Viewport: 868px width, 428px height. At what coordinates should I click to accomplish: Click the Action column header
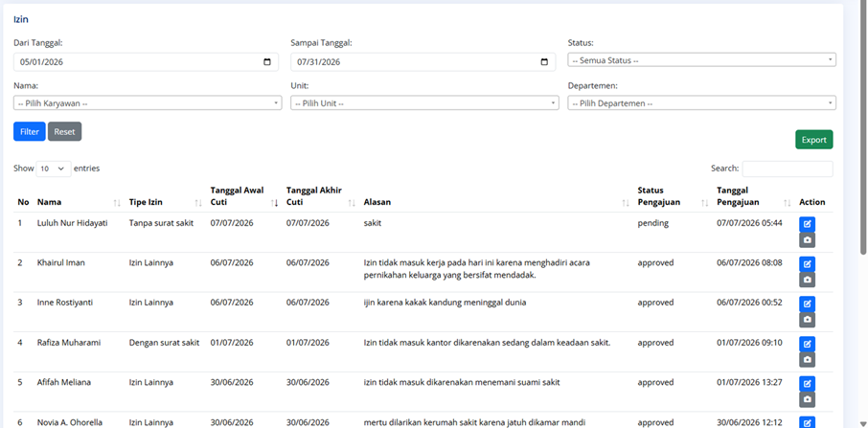pyautogui.click(x=812, y=202)
